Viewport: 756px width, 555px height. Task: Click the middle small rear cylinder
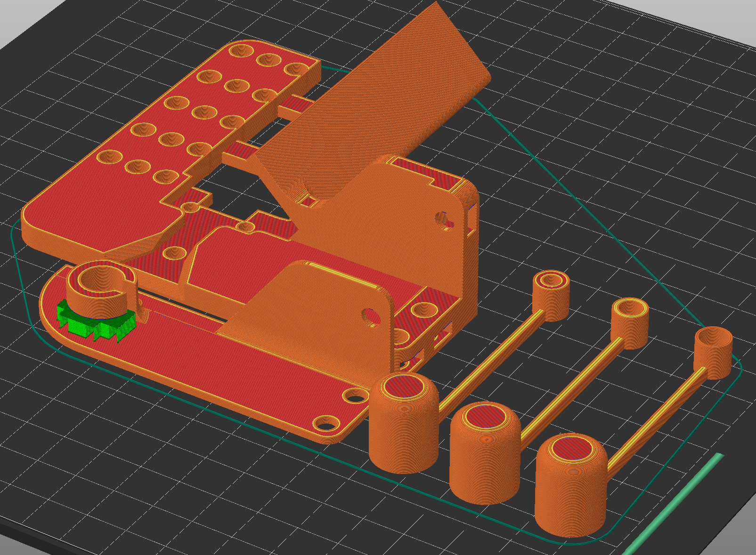pos(629,326)
